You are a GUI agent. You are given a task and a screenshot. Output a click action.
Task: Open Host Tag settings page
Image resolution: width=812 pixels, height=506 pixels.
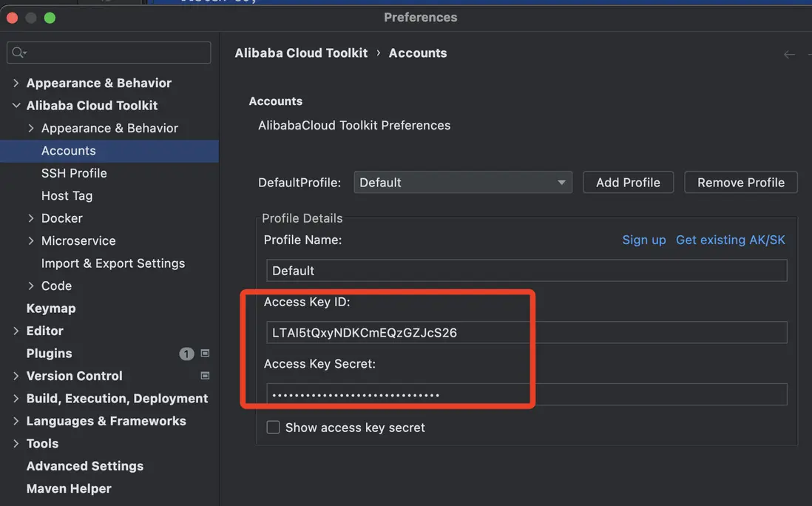[x=67, y=196]
